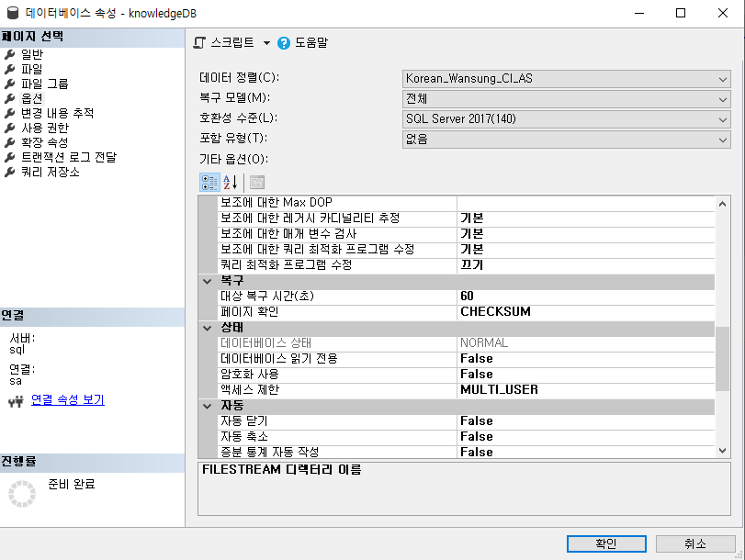Click 스크립트 button label
Image resolution: width=745 pixels, height=560 pixels.
[232, 43]
